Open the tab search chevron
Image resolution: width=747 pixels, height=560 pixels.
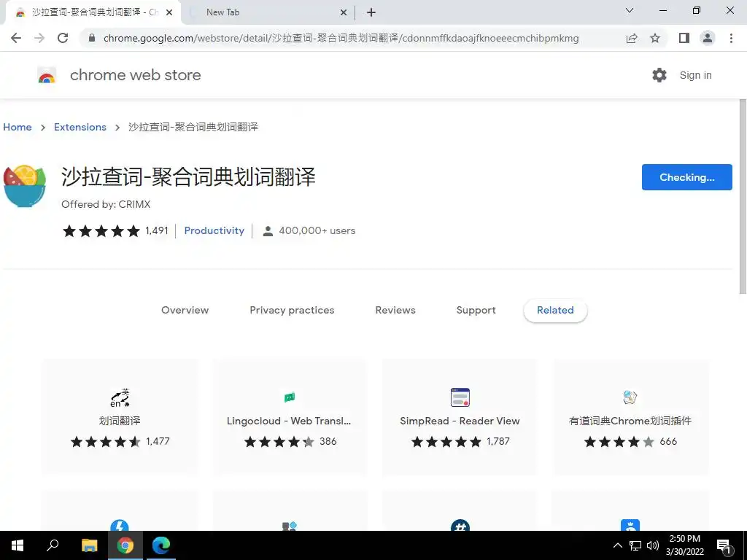pos(630,10)
